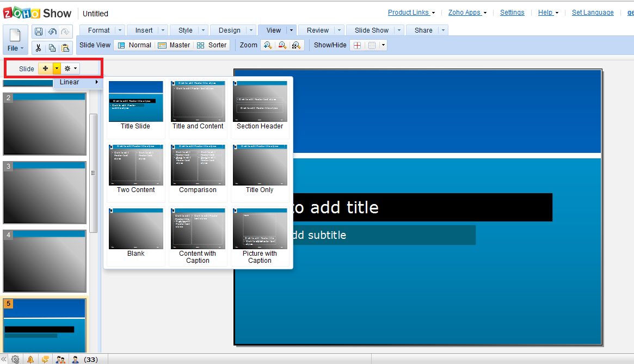The height and width of the screenshot is (364, 634).
Task: Open the Share tab
Action: coord(423,30)
